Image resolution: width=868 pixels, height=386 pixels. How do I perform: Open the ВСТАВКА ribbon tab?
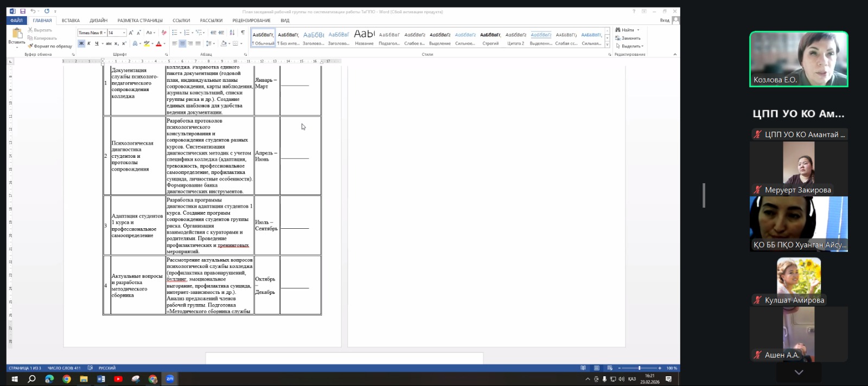(x=71, y=21)
